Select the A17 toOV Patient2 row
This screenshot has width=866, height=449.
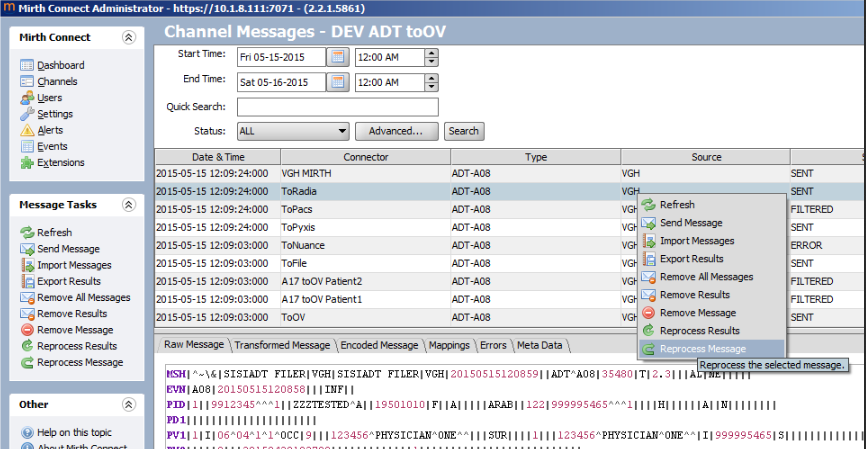tap(396, 281)
